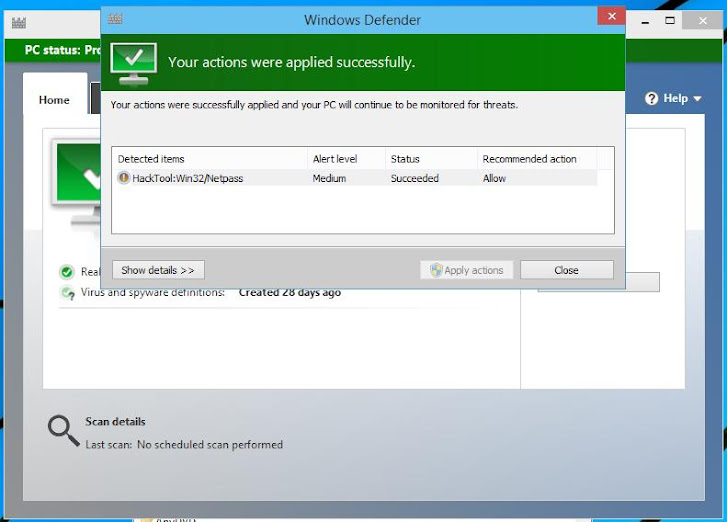Click the castle icon of the main window title bar

click(19, 23)
